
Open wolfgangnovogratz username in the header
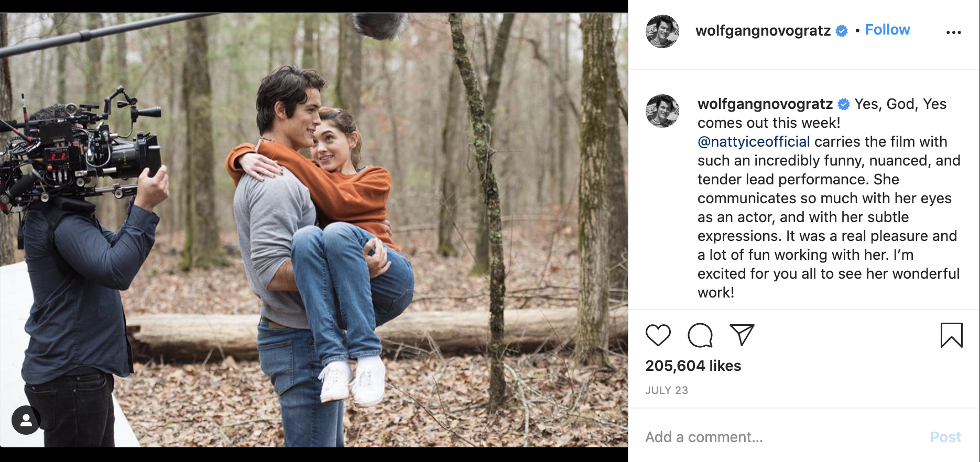763,31
